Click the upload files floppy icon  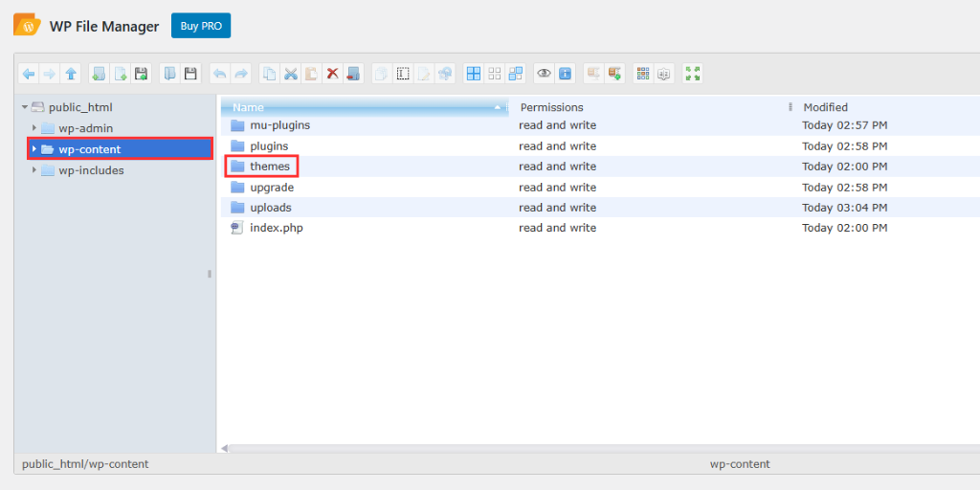pos(142,74)
